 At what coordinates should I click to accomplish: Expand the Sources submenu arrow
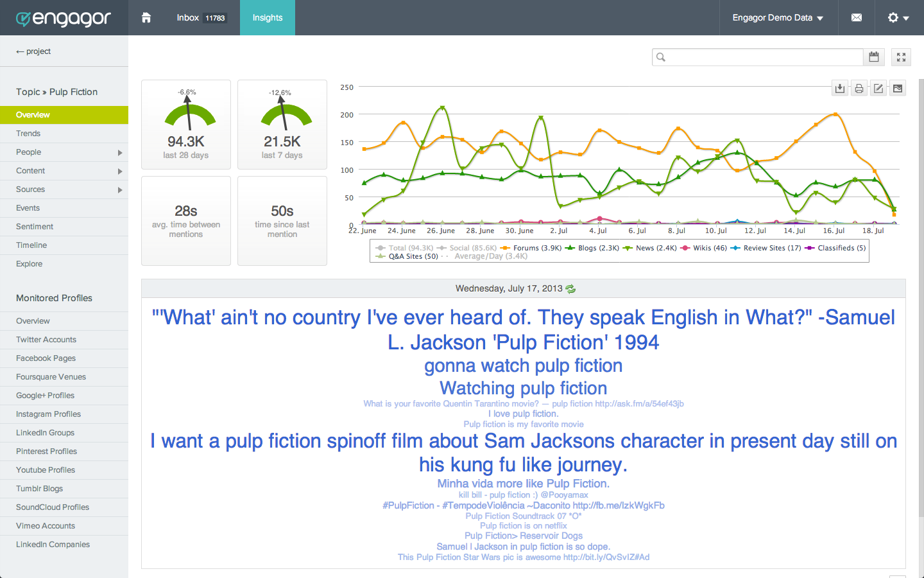tap(120, 189)
